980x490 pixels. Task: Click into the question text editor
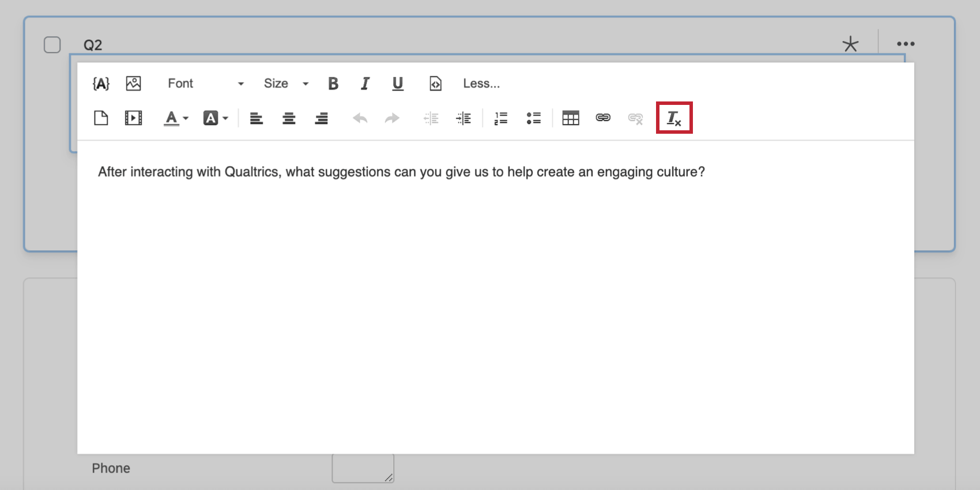pos(496,297)
